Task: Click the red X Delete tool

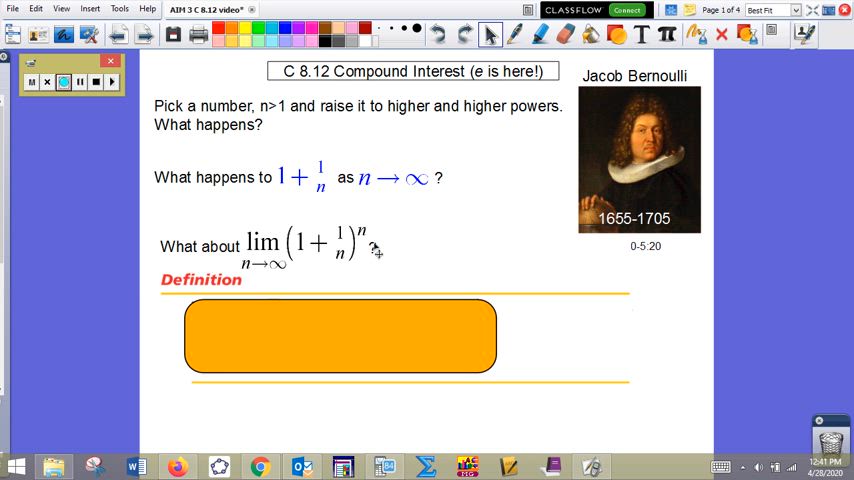Action: [x=722, y=35]
